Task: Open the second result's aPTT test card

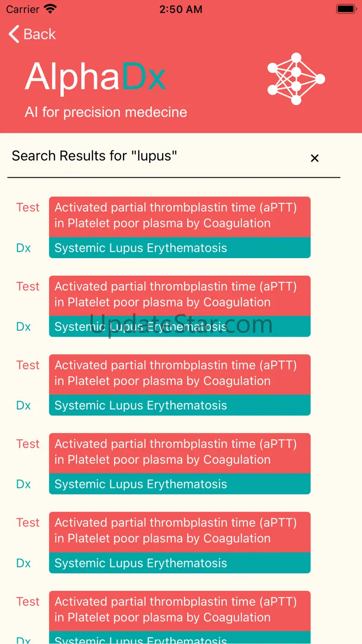Action: 180,295
